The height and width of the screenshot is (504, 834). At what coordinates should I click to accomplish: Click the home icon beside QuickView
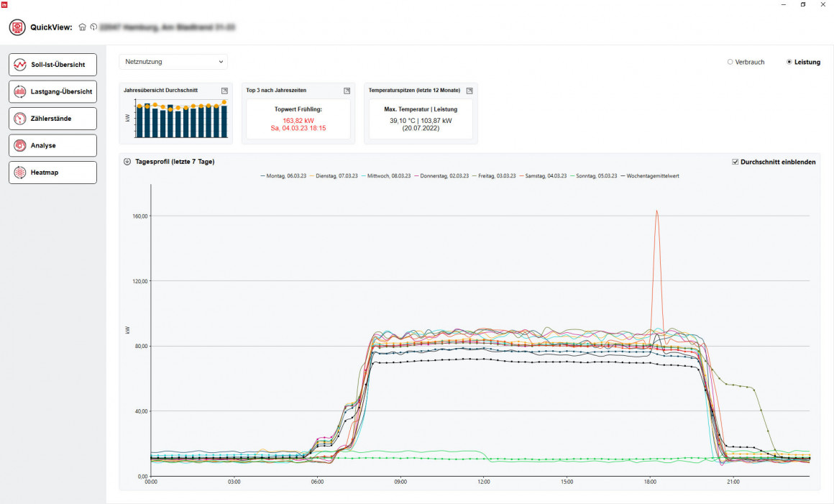point(83,27)
